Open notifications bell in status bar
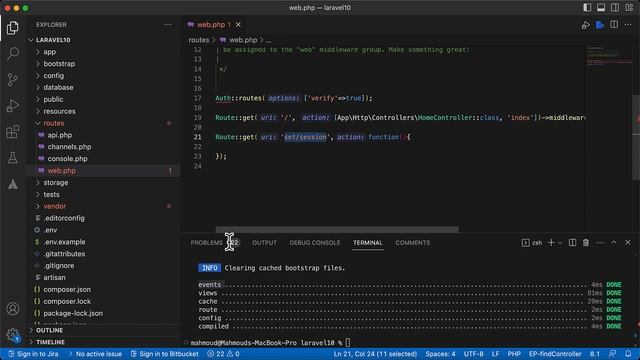 (628, 354)
